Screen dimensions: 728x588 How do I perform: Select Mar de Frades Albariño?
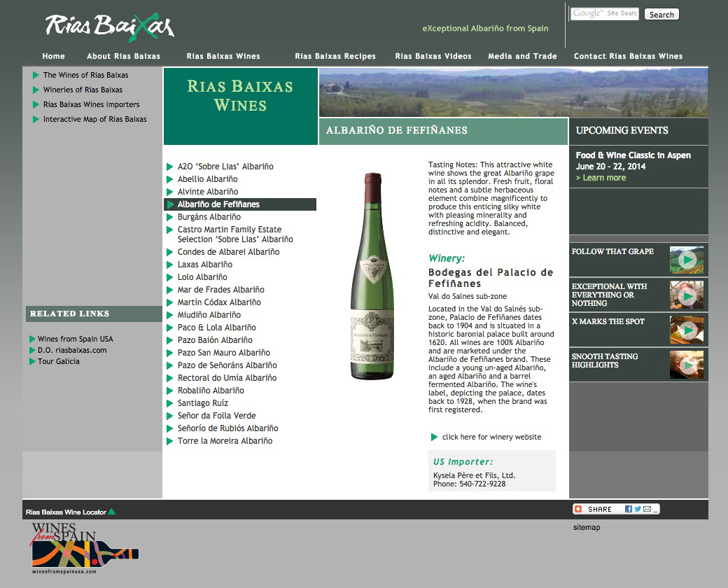pyautogui.click(x=220, y=289)
